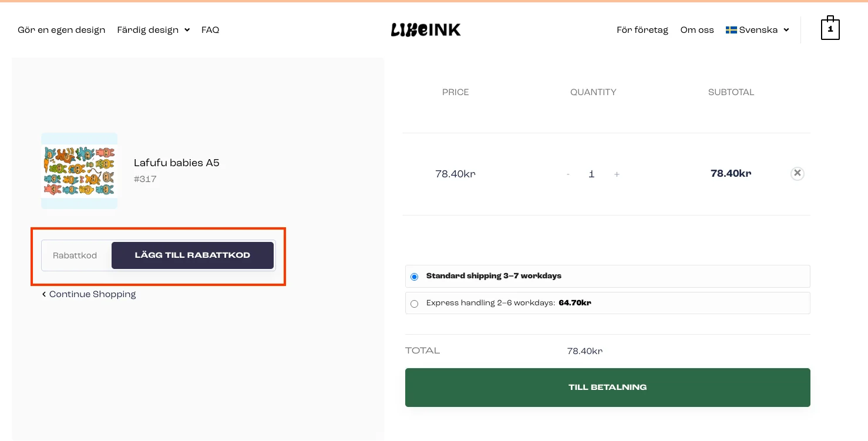The width and height of the screenshot is (868, 441).
Task: Open the För företag page
Action: point(642,30)
